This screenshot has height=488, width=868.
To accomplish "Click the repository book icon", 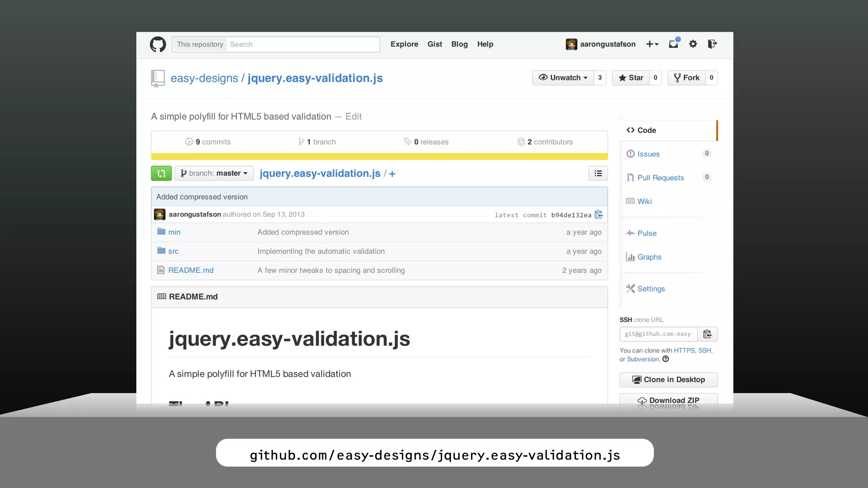I will [x=158, y=79].
